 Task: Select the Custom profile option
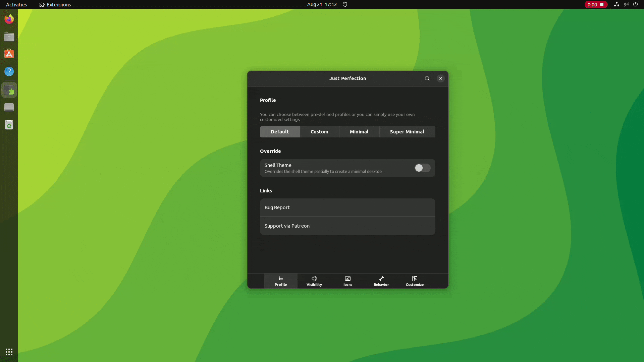(319, 132)
